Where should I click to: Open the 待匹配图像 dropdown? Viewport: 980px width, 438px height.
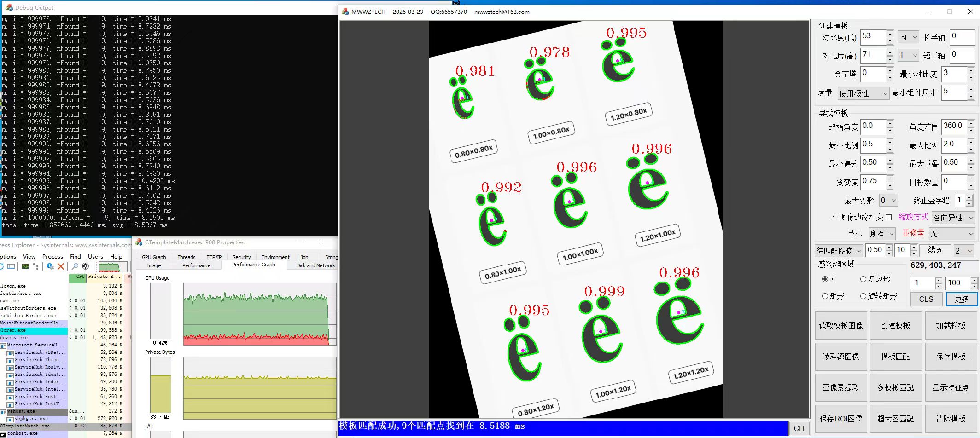click(839, 250)
